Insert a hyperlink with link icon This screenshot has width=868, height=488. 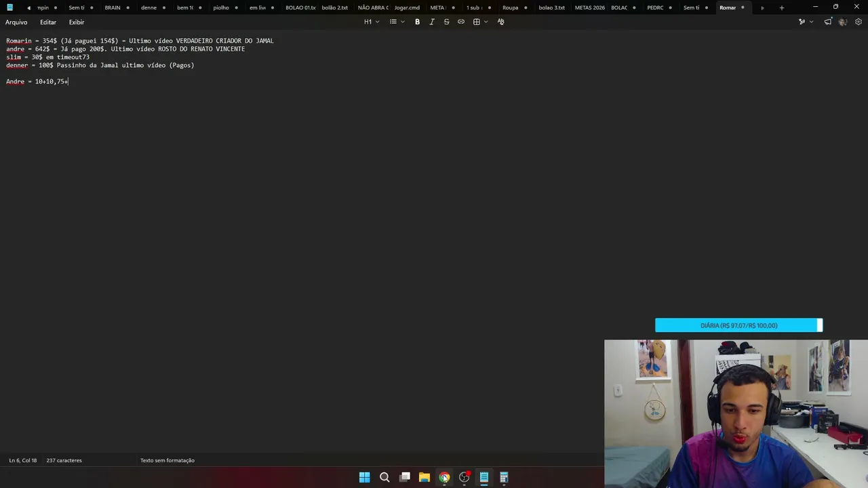461,22
